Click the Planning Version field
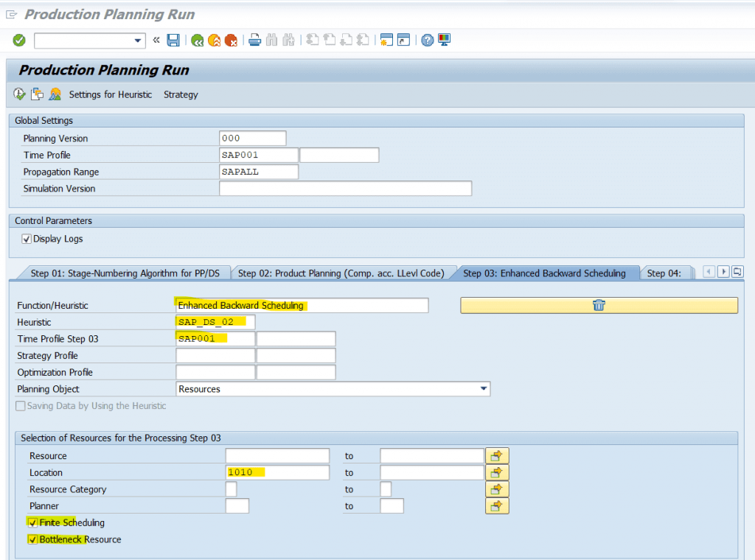 pos(252,138)
